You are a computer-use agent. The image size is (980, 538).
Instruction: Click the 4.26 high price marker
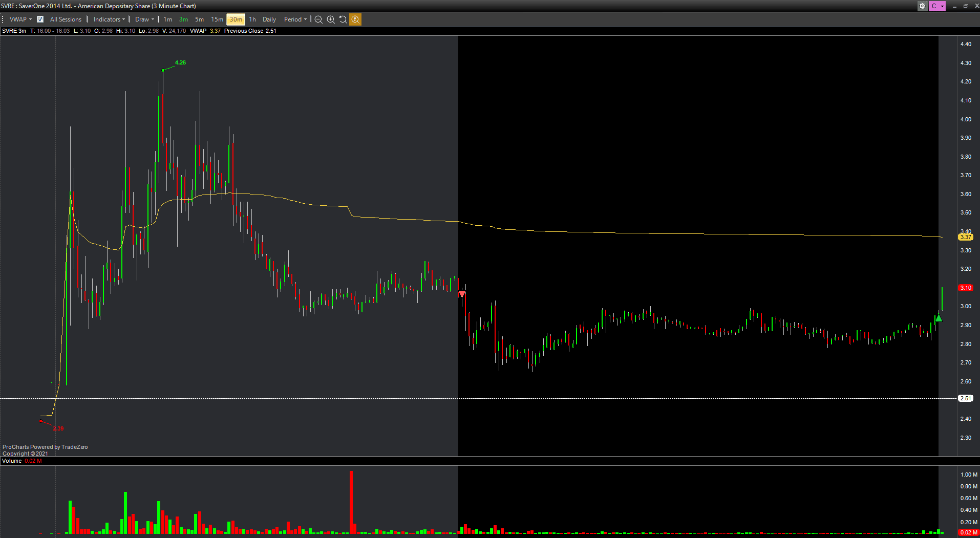click(180, 62)
